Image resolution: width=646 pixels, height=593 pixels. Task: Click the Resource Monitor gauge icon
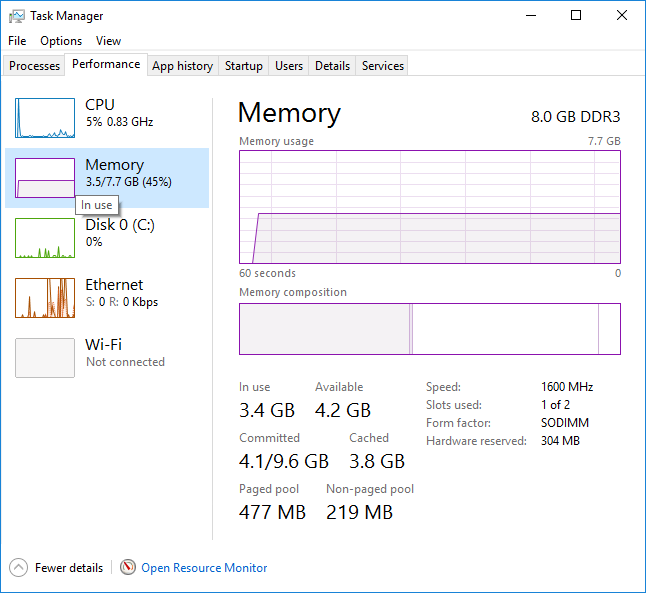click(x=128, y=567)
